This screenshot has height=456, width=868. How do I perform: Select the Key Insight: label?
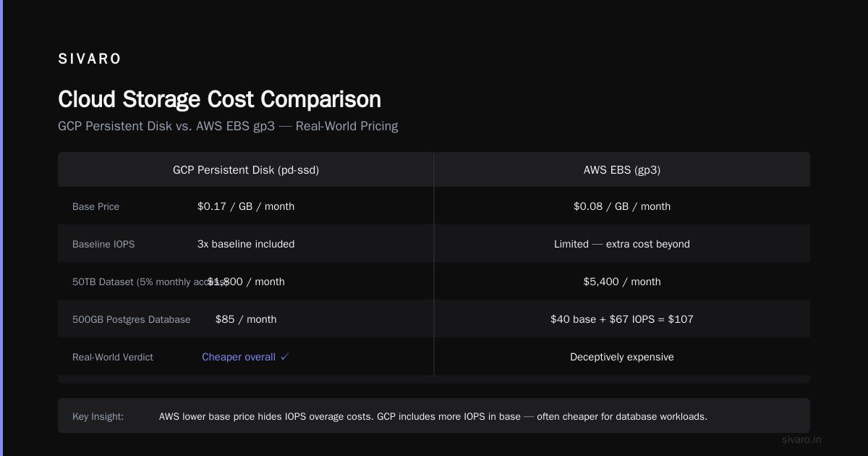tap(98, 417)
